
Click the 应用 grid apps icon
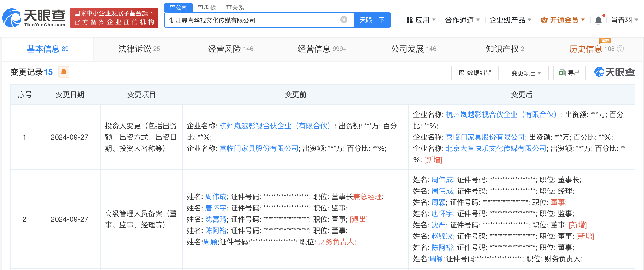[409, 20]
